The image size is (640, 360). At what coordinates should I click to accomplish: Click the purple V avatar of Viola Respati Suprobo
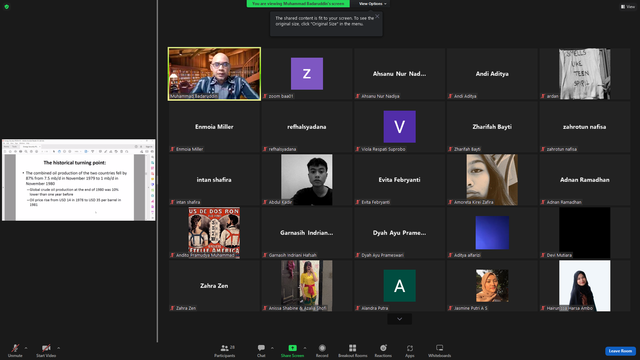pos(400,127)
